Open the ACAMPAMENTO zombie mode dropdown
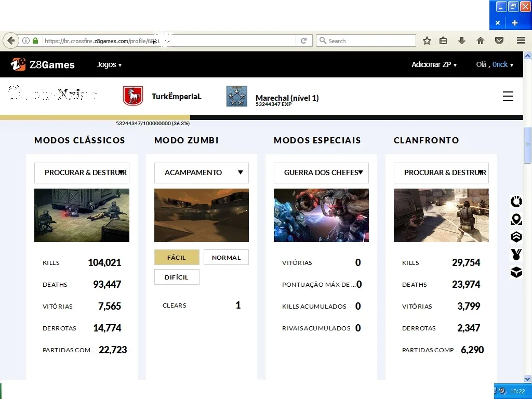The height and width of the screenshot is (399, 532). pos(201,172)
